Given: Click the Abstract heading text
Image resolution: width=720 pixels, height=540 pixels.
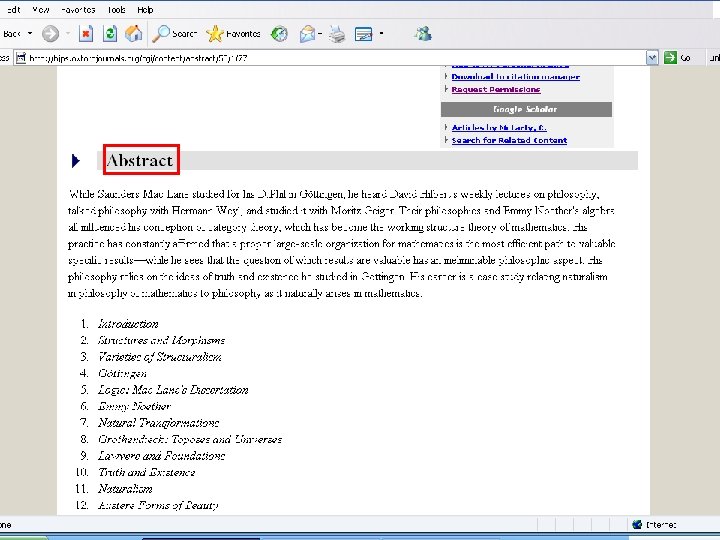Looking at the screenshot, I should point(140,160).
